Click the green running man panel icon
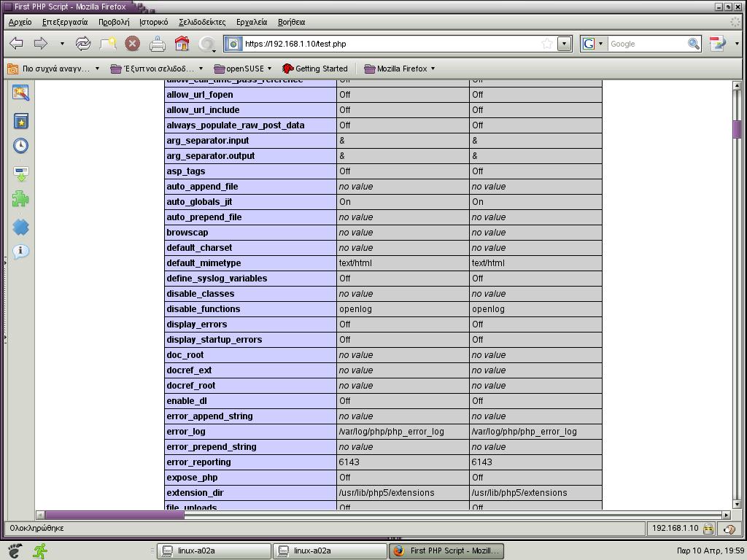The width and height of the screenshot is (747, 560). point(40,551)
